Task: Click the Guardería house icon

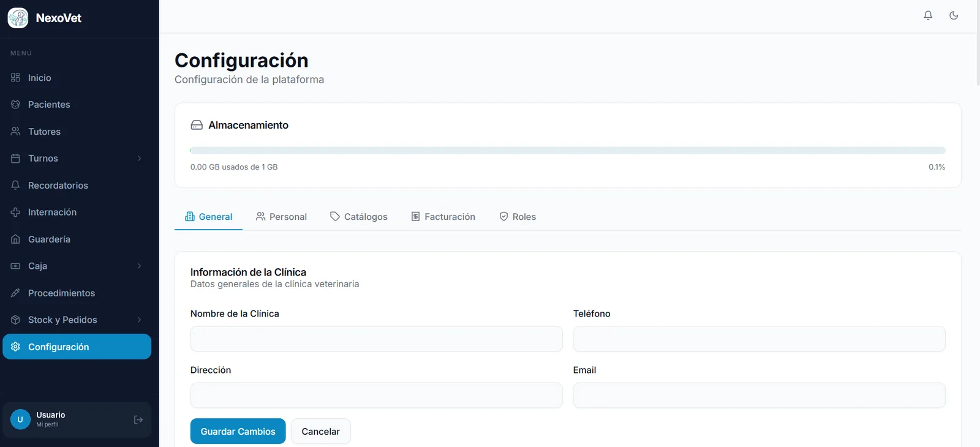Action: coord(15,239)
